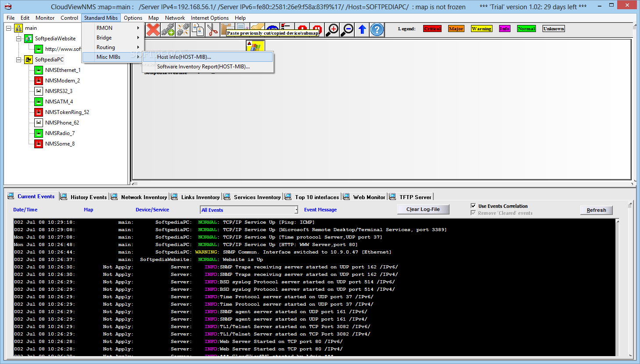Switch to the Web Monitor tab
This screenshot has height=364, width=640.
point(364,197)
